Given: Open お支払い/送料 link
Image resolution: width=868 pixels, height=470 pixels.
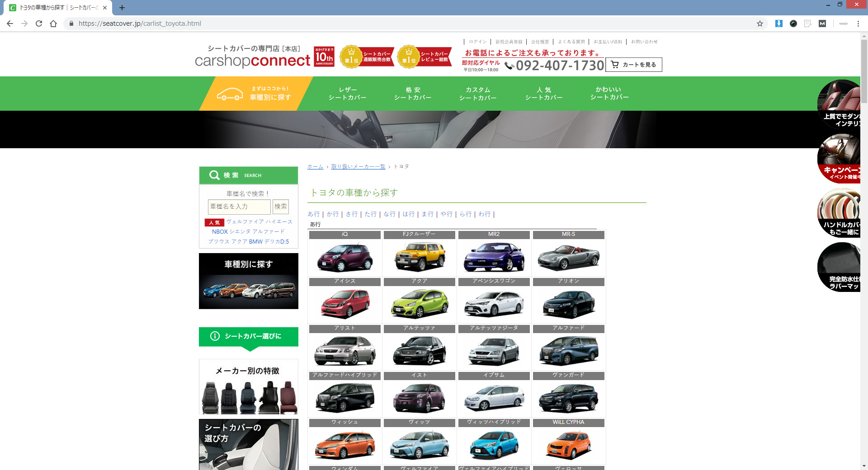Looking at the screenshot, I should [608, 42].
